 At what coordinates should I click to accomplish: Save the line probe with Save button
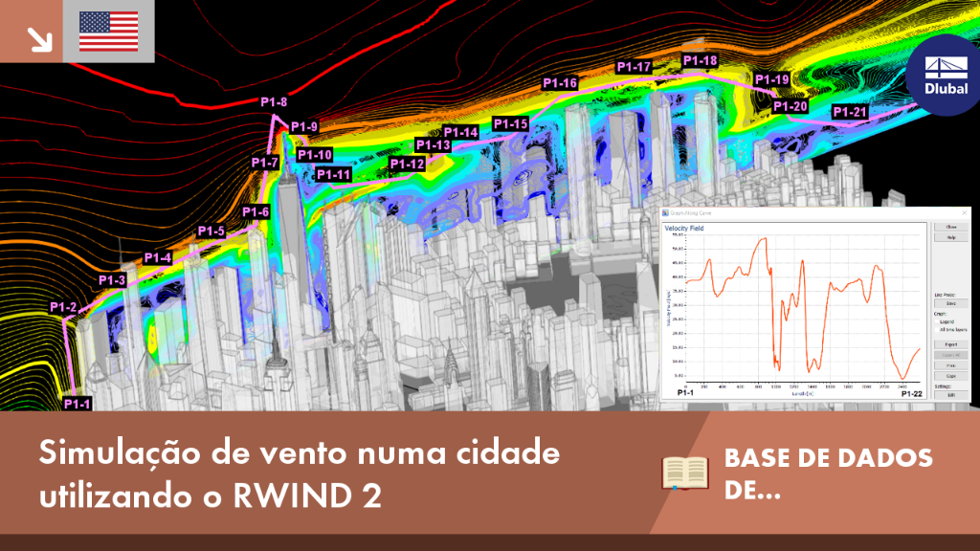click(951, 303)
